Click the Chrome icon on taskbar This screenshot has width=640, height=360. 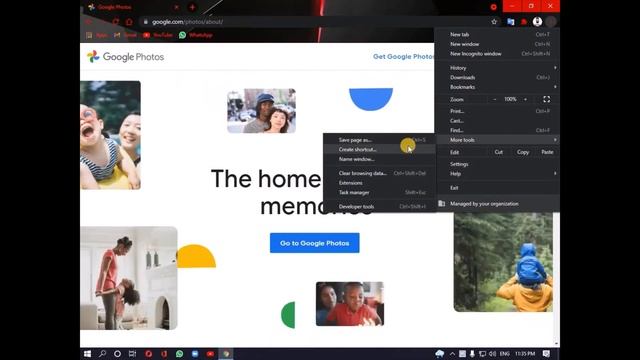point(226,354)
